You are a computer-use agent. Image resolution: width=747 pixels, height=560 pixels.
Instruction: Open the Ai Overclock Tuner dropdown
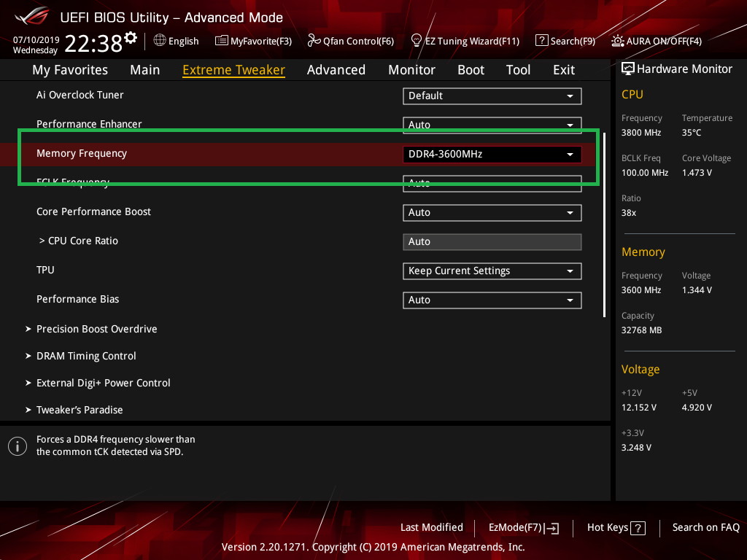tap(492, 96)
